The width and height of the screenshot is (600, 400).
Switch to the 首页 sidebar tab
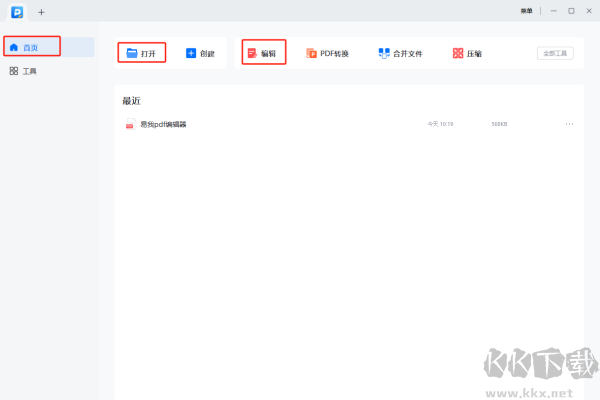[x=49, y=47]
